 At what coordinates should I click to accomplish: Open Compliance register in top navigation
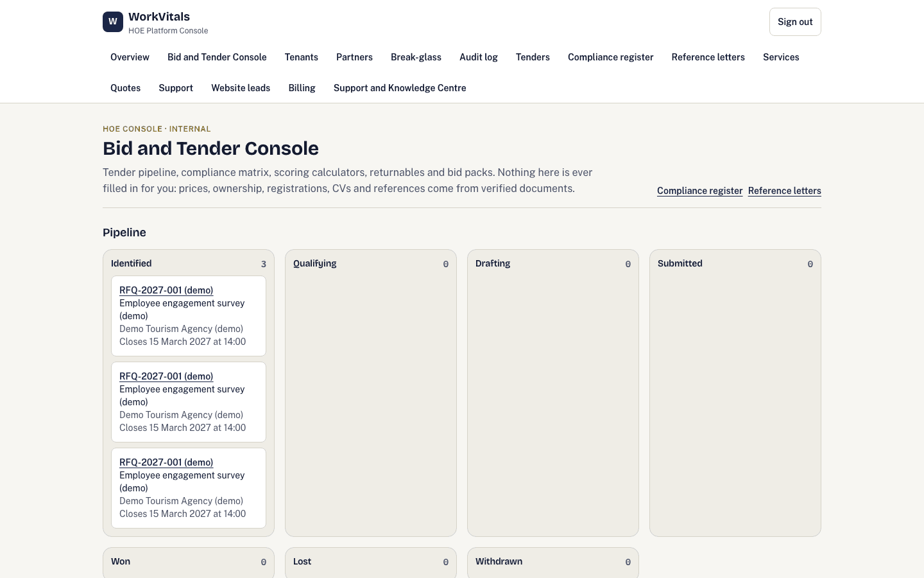611,57
